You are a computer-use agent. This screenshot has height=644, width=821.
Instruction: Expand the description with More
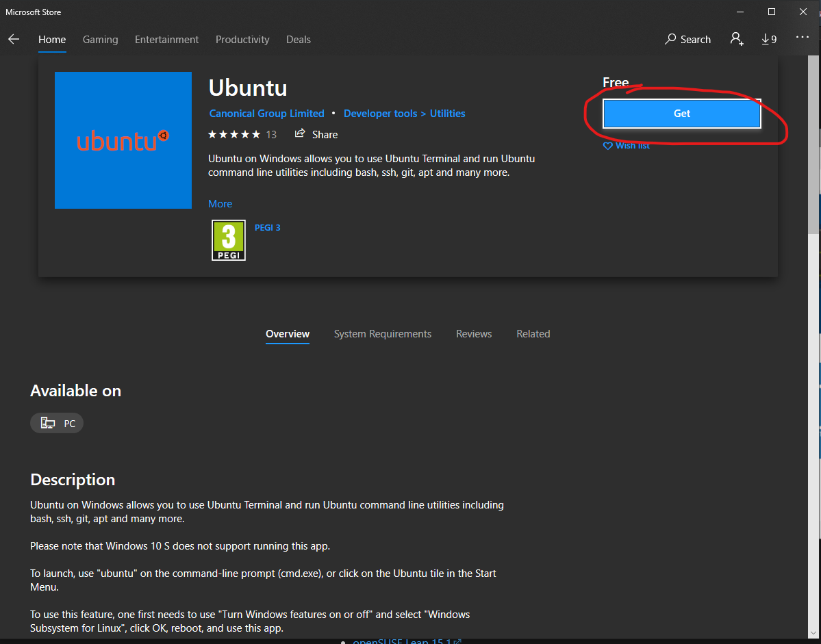(x=220, y=204)
